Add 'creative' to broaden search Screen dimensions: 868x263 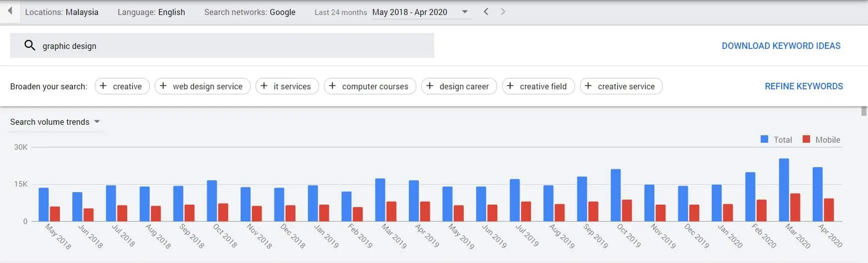pos(122,86)
